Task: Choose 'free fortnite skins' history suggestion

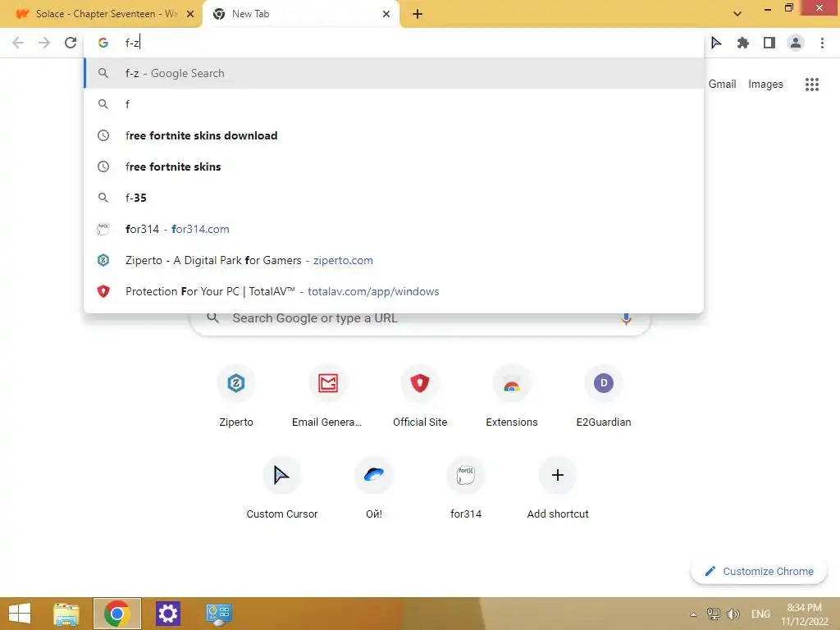Action: click(x=394, y=167)
